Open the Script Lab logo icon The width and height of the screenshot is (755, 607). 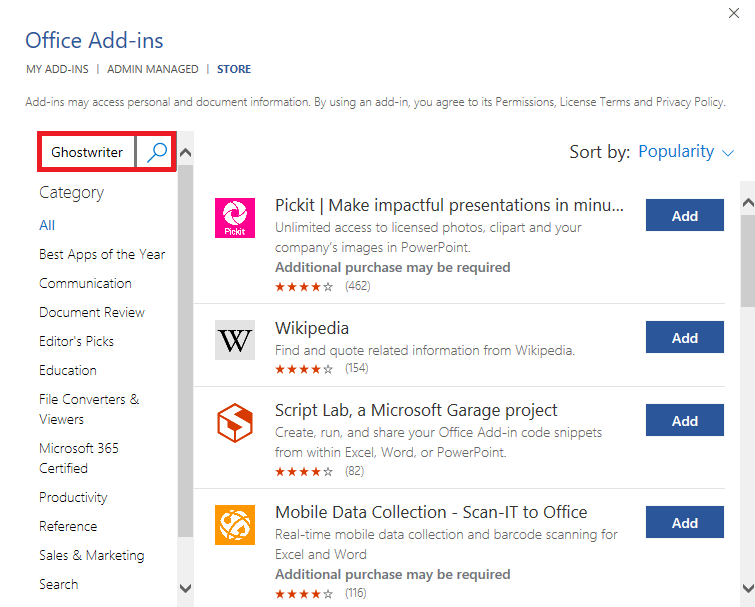coord(235,423)
